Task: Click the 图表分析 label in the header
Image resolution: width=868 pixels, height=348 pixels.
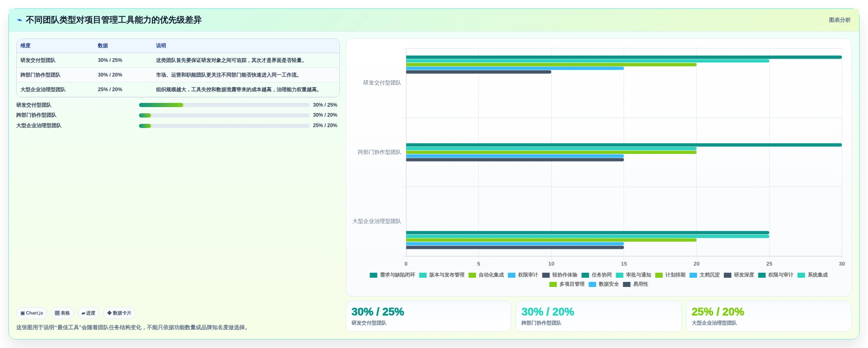Action: [x=840, y=20]
